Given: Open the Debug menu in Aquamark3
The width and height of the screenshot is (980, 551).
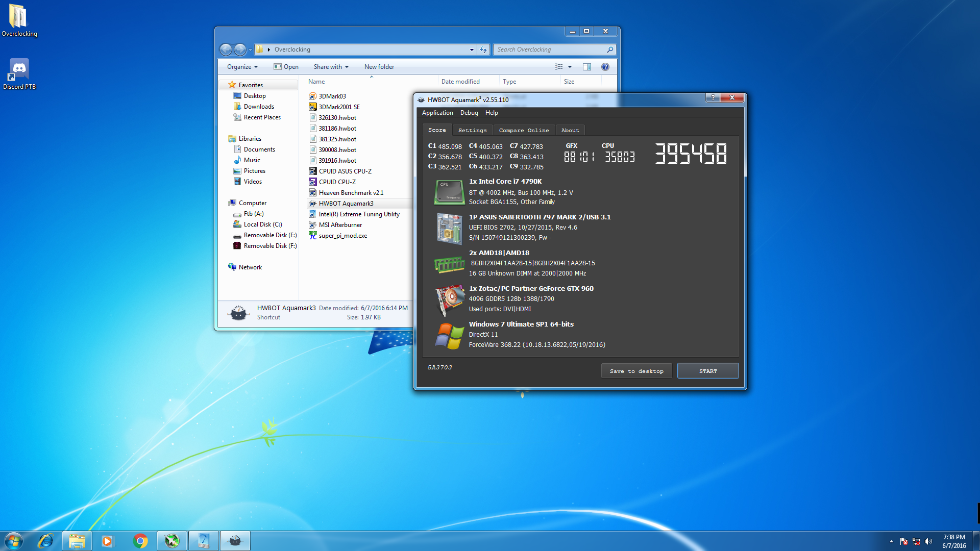Looking at the screenshot, I should 469,113.
